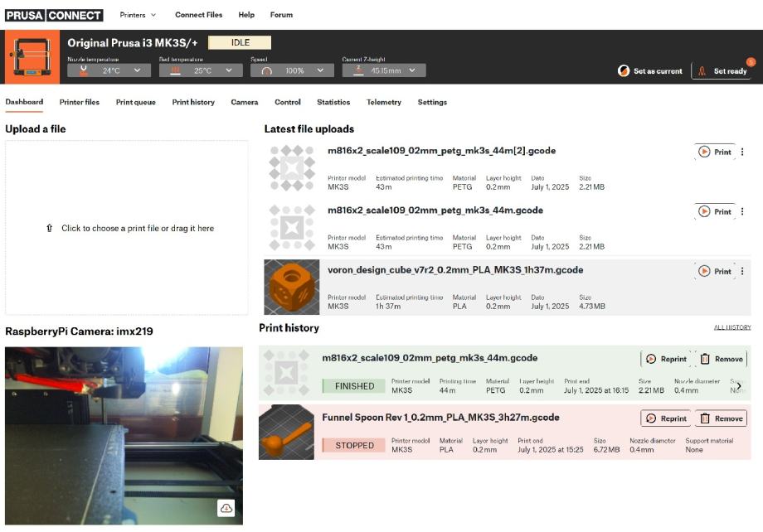Open the Settings tab
This screenshot has width=763, height=532.
click(x=432, y=102)
